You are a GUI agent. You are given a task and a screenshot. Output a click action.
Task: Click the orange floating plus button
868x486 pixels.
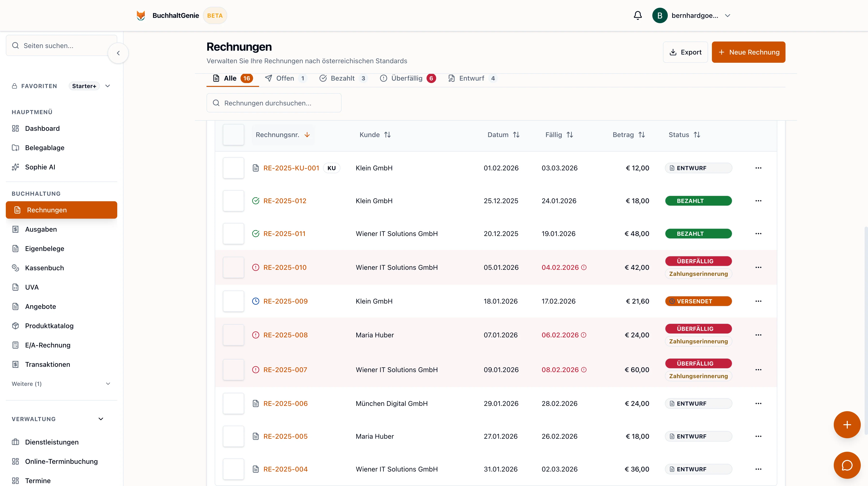[847, 424]
